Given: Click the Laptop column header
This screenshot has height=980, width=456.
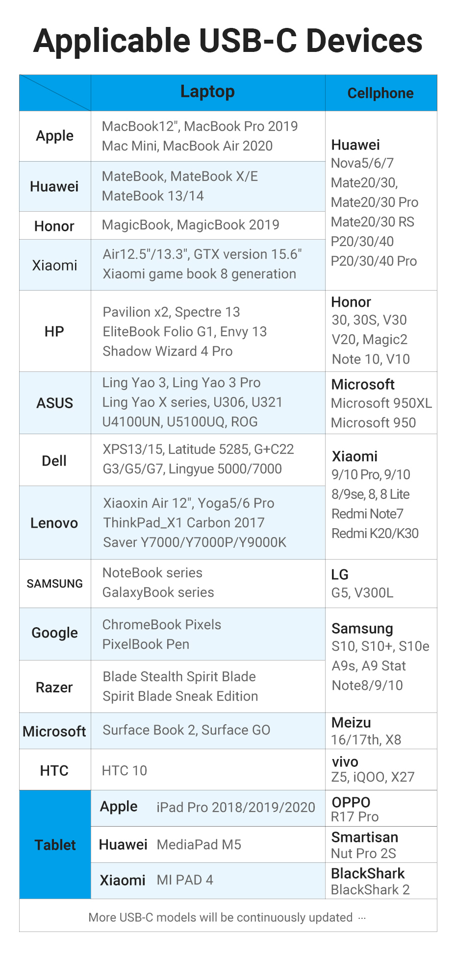Looking at the screenshot, I should tap(207, 92).
